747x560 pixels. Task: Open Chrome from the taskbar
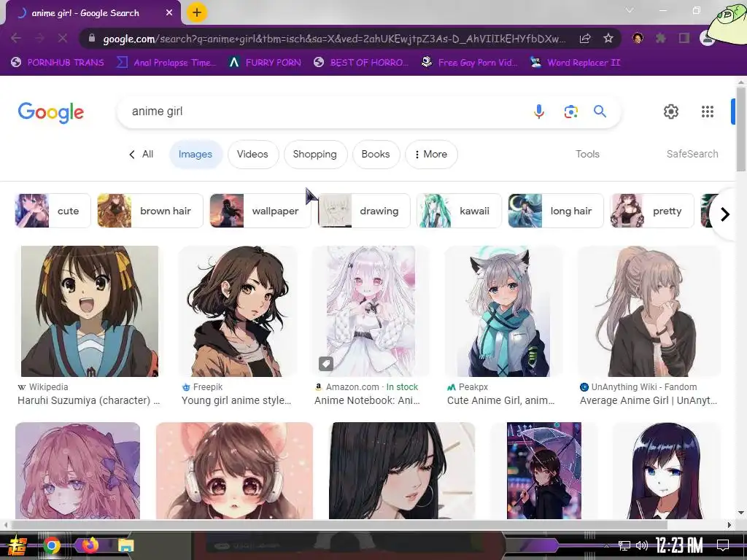coord(52,545)
